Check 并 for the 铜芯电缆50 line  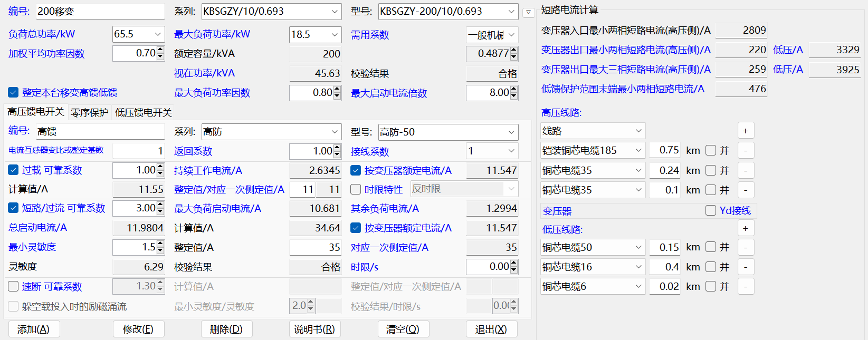711,247
